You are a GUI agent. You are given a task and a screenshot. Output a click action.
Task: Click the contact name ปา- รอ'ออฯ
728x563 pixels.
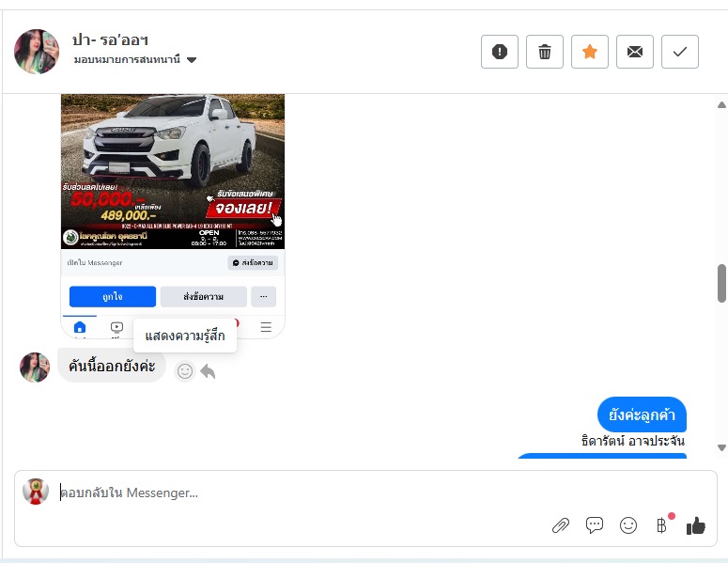110,40
